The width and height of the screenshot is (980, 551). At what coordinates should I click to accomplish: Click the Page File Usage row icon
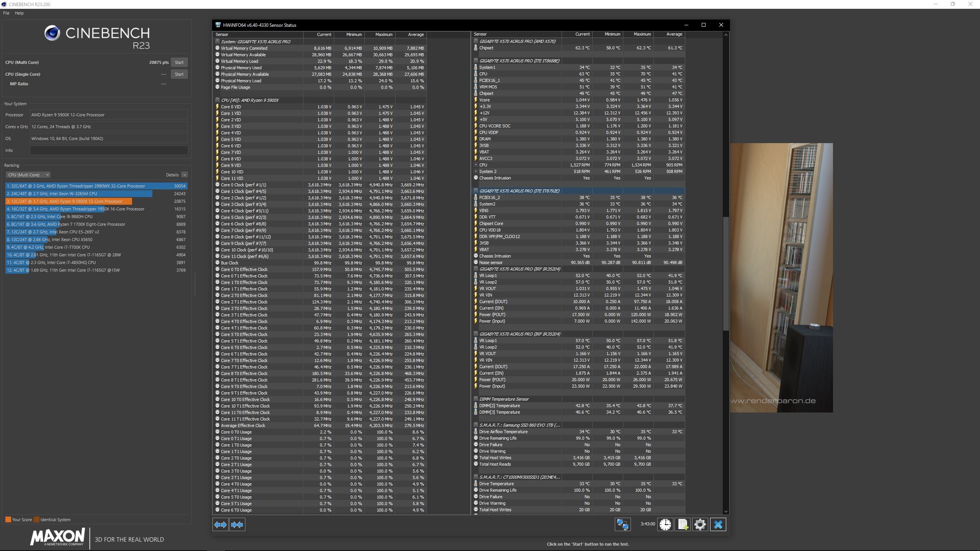coord(217,87)
